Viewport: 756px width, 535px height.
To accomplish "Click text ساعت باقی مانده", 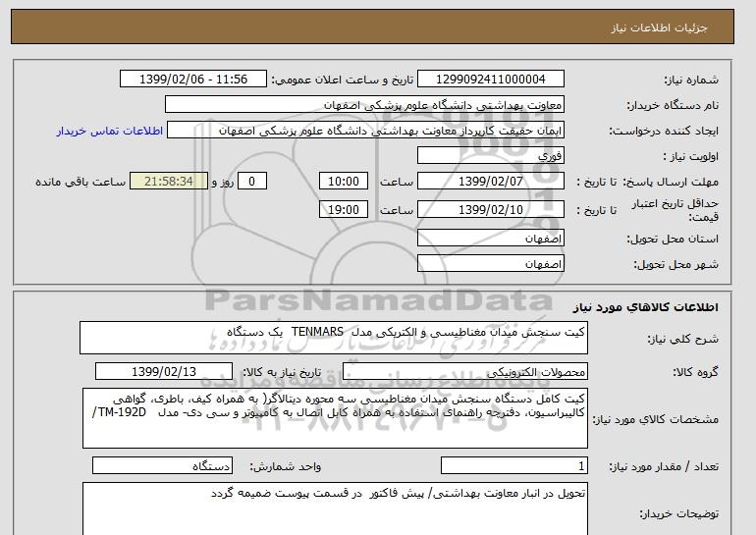I will point(81,182).
